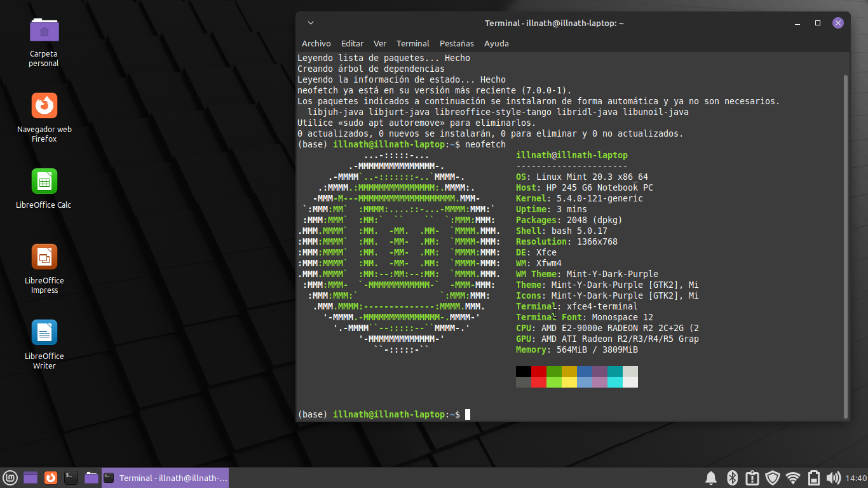Open the update manager shield icon

pyautogui.click(x=772, y=478)
